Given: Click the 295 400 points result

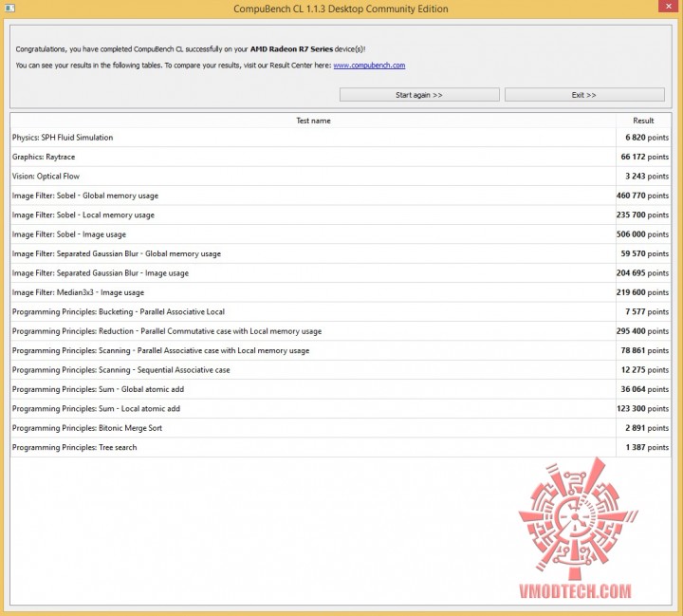Looking at the screenshot, I should click(x=642, y=331).
